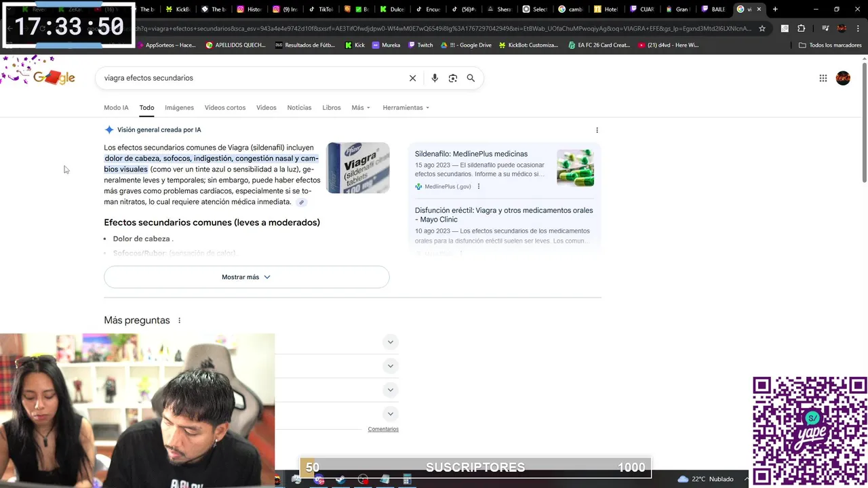Switch to Imágenes tab

click(x=179, y=108)
